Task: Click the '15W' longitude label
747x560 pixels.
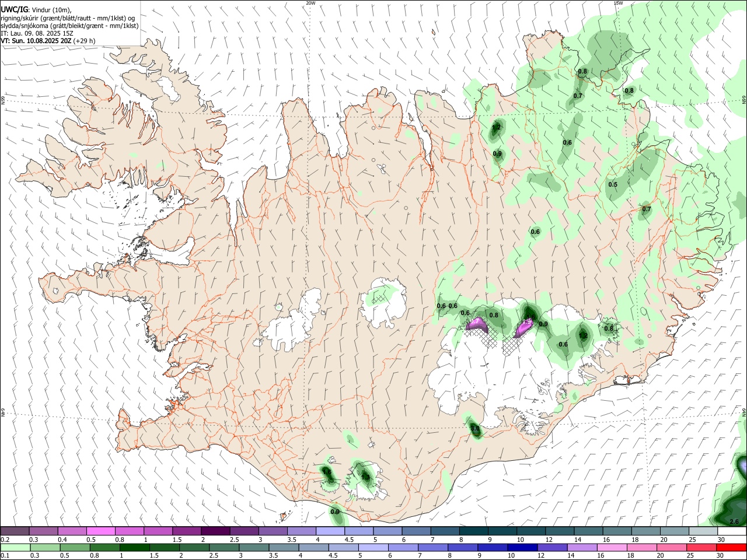Action: [x=618, y=2]
